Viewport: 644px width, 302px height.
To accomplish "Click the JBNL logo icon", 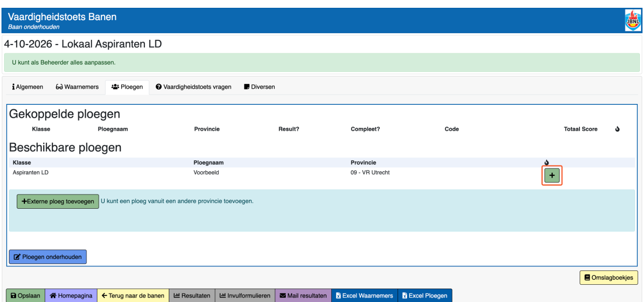I will coord(632,21).
